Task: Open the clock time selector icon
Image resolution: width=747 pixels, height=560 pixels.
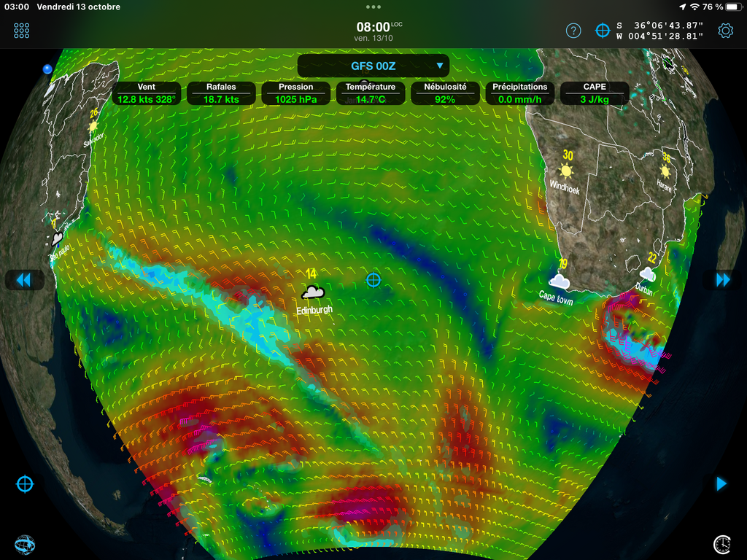Action: pyautogui.click(x=721, y=544)
